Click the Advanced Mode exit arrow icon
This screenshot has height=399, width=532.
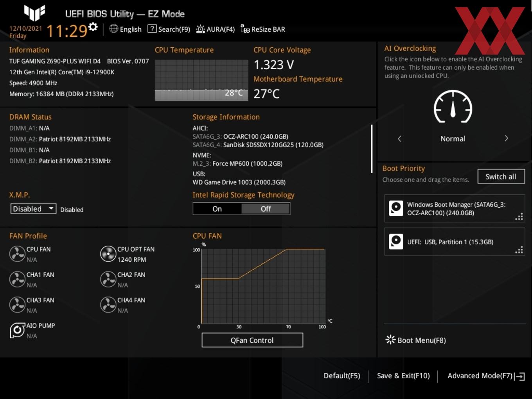(520, 376)
